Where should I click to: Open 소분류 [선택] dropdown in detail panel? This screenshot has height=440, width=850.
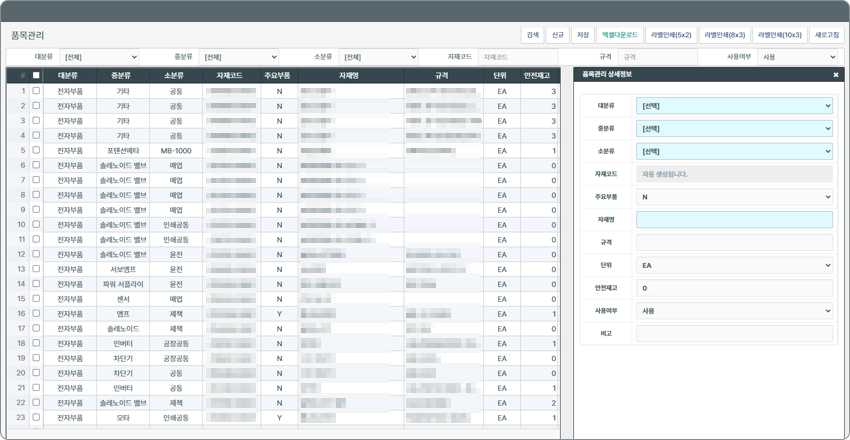pos(735,151)
